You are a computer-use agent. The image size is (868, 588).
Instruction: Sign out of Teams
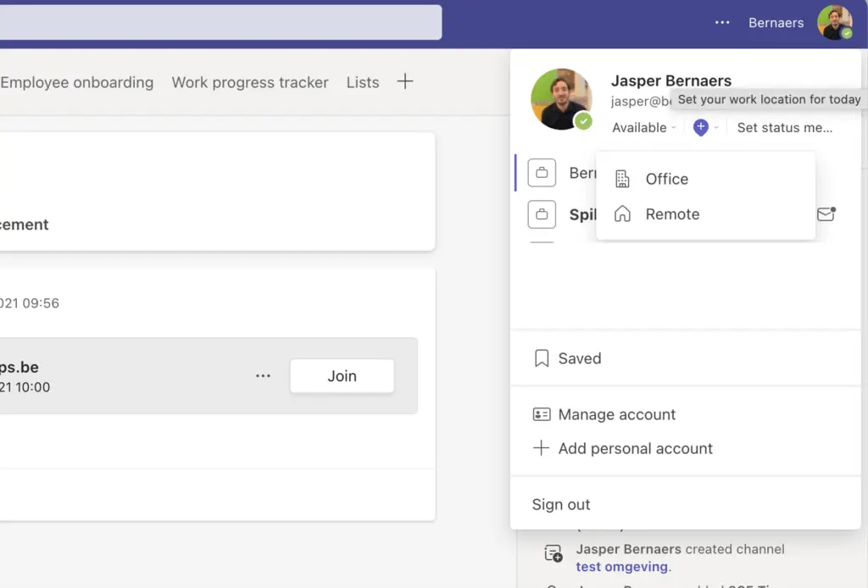pos(561,504)
